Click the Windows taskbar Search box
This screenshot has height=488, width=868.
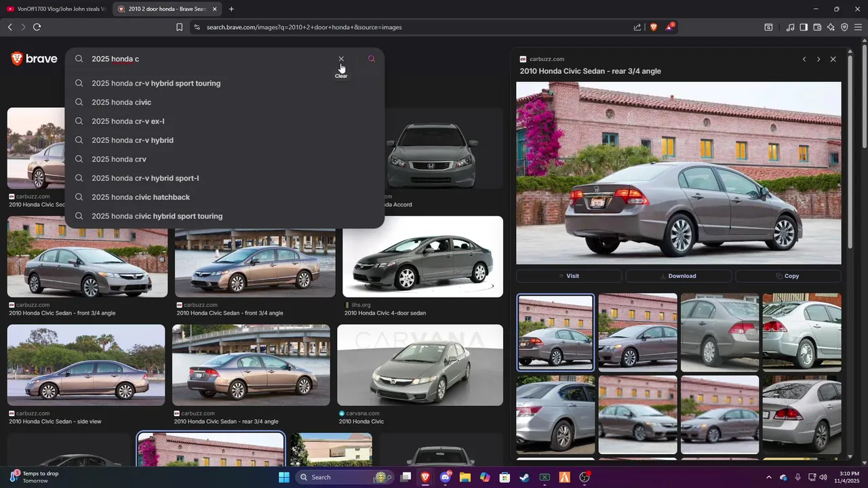[x=346, y=477]
